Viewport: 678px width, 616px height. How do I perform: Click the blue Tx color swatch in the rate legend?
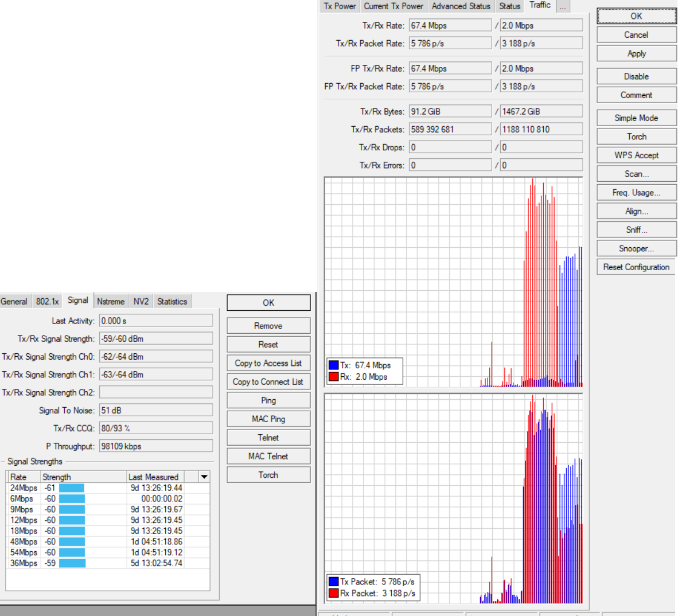(333, 365)
